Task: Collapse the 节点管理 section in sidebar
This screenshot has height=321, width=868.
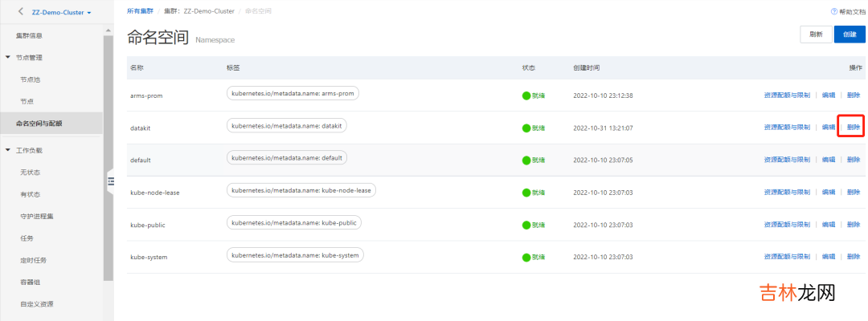Action: 8,58
